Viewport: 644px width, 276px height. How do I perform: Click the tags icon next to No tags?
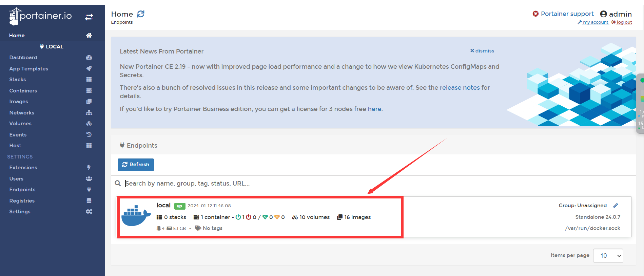tap(198, 228)
